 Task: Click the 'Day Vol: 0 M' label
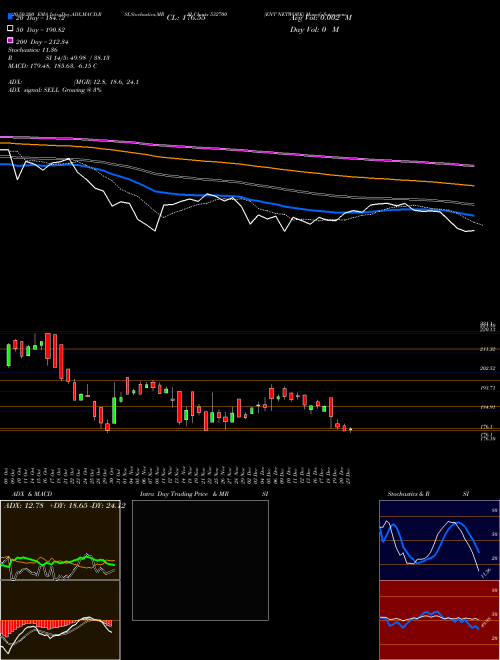(314, 30)
